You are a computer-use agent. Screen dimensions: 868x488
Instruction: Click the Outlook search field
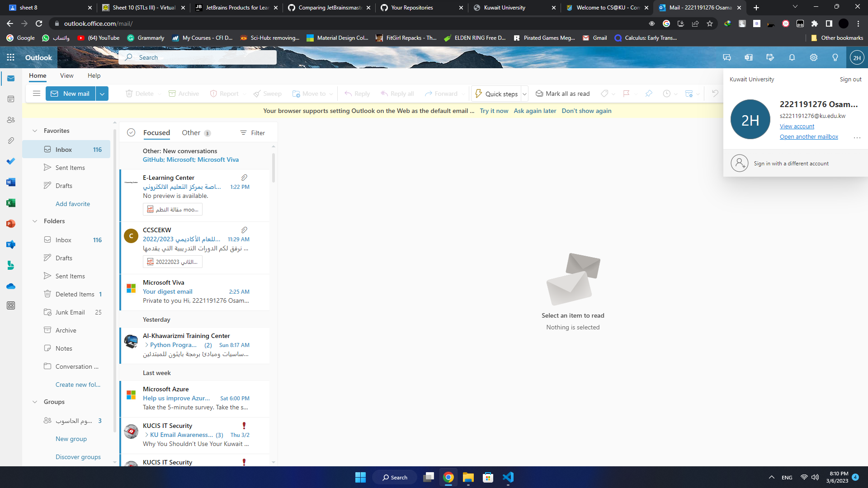tap(198, 57)
